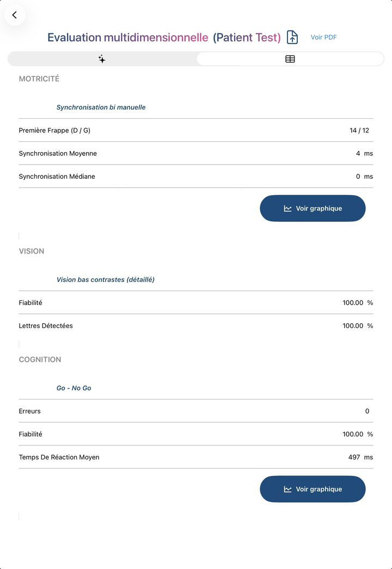Click the Lettres Détectées row label
This screenshot has width=392, height=569.
pos(46,325)
